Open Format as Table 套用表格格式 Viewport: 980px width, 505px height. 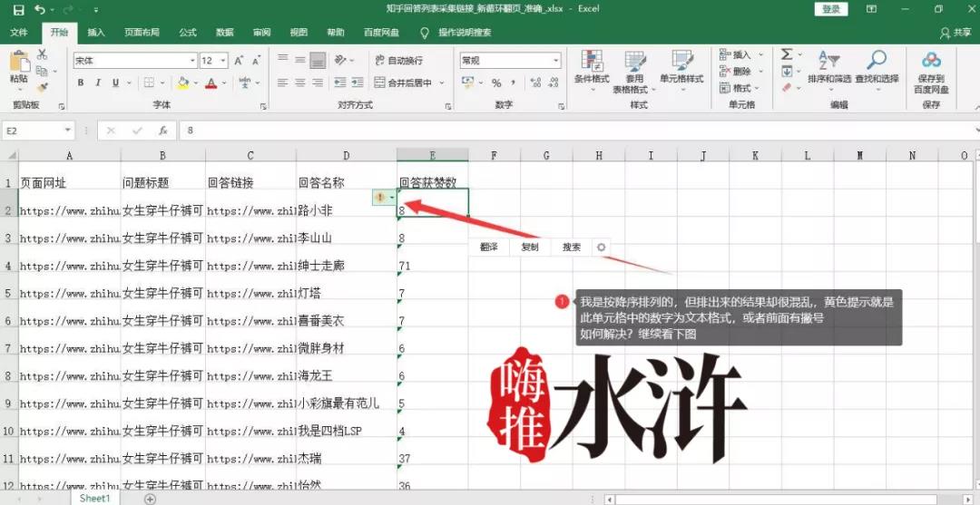(635, 72)
